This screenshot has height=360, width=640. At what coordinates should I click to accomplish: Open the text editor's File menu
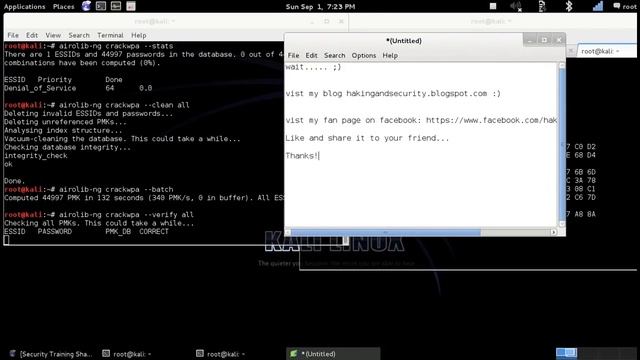tap(293, 56)
